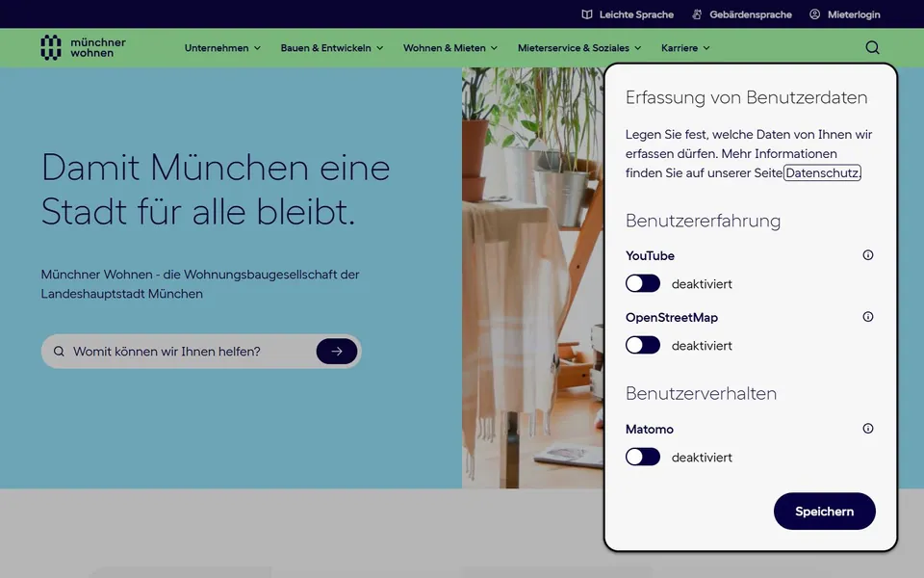Image resolution: width=924 pixels, height=578 pixels.
Task: Click the 'Damit München eine Stadt' headline
Action: [x=216, y=189]
